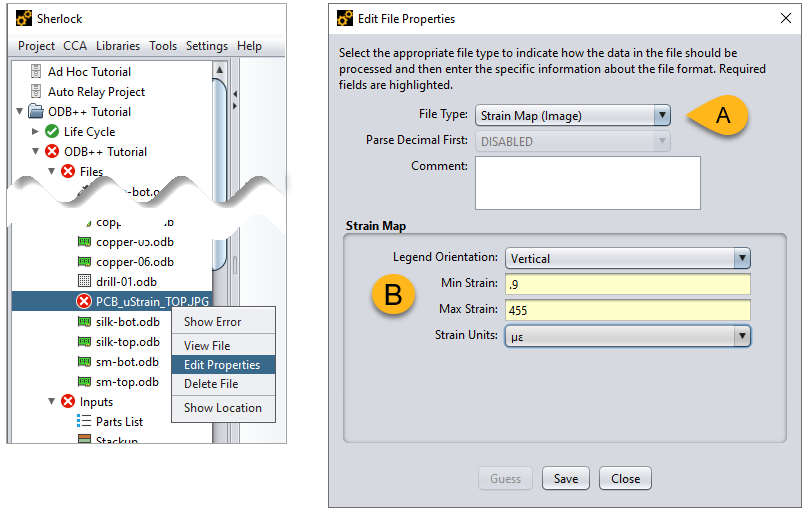Collapse the Files tree node
810x514 pixels.
coord(52,172)
